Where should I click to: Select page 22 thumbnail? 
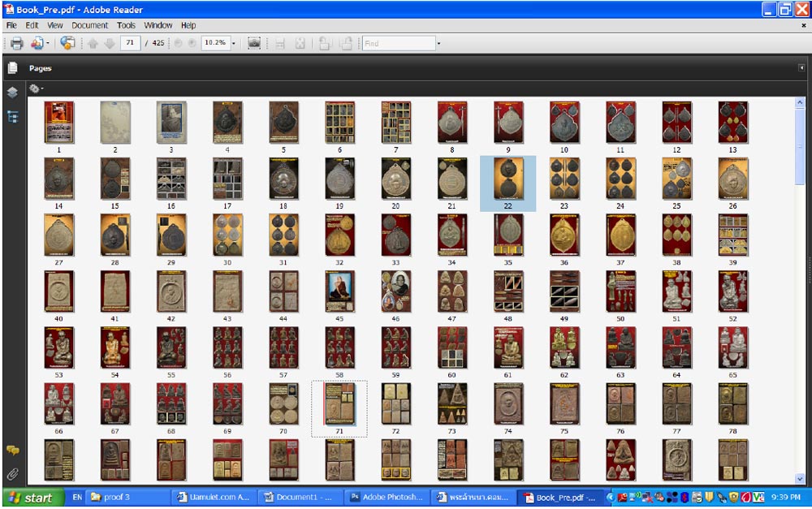508,179
